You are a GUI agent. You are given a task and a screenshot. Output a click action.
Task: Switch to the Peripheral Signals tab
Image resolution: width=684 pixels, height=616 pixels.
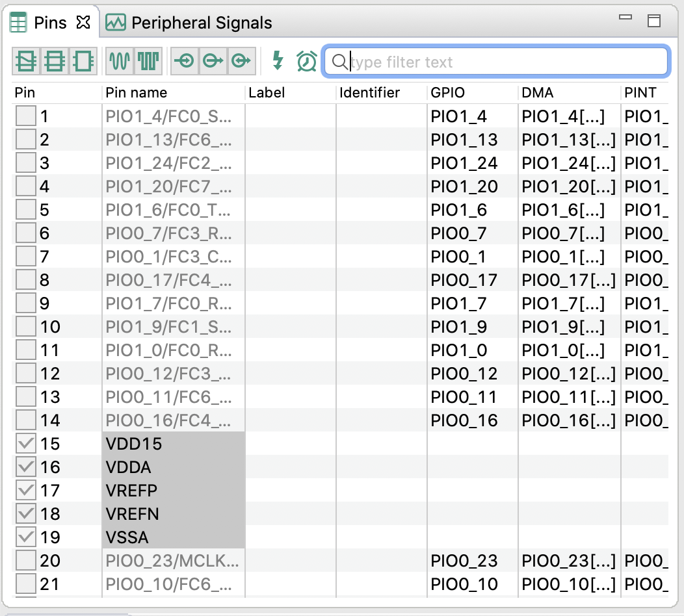point(189,23)
